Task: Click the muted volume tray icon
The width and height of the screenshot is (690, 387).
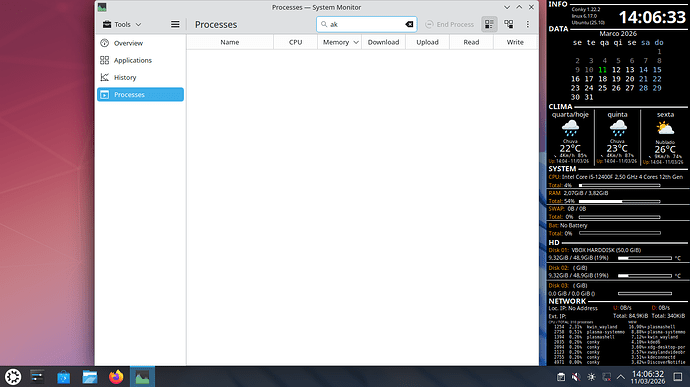Action: pos(576,377)
